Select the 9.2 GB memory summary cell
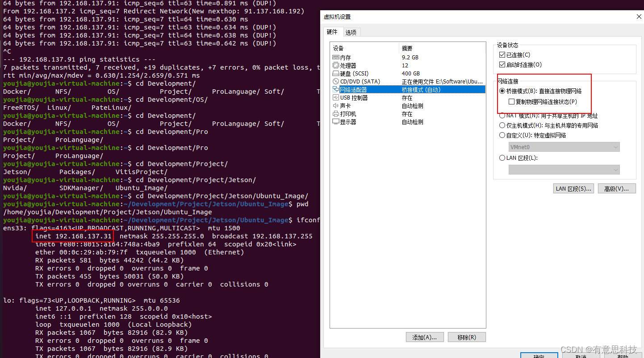This screenshot has width=644, height=358. pos(410,58)
